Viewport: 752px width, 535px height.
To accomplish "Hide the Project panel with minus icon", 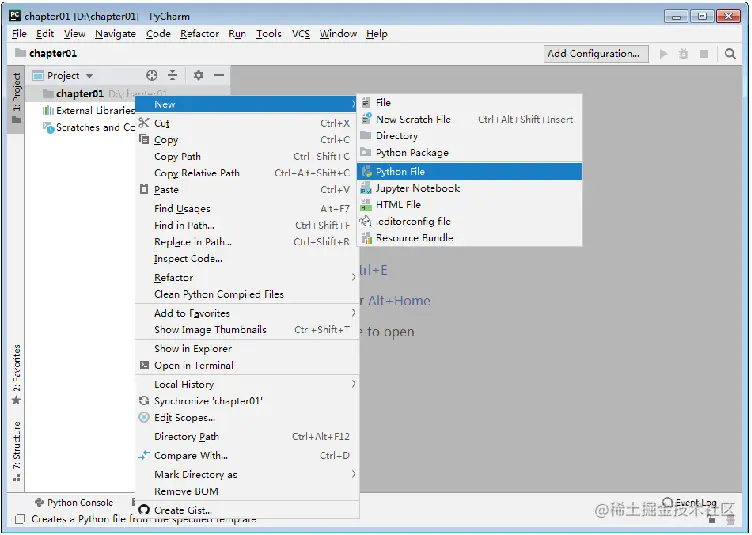I will 219,75.
